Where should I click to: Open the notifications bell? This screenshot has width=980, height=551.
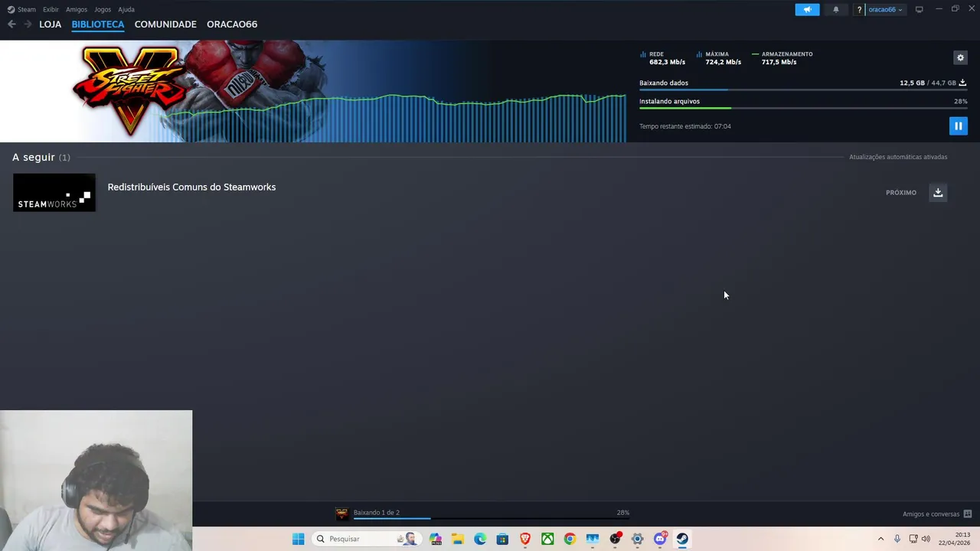click(836, 9)
